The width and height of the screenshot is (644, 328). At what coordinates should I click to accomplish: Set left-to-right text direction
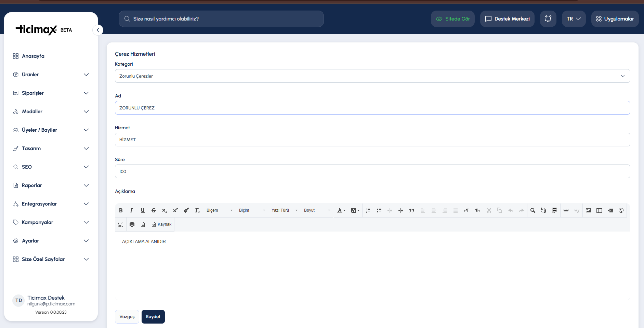466,210
